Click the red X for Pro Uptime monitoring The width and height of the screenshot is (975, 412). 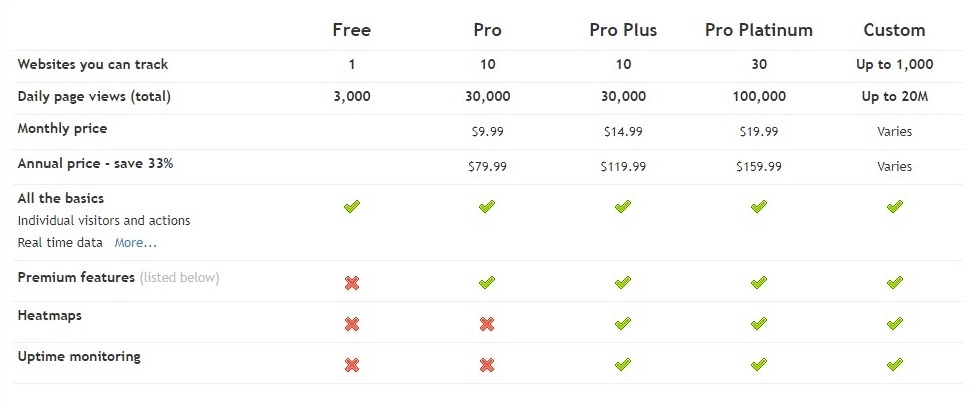point(487,365)
